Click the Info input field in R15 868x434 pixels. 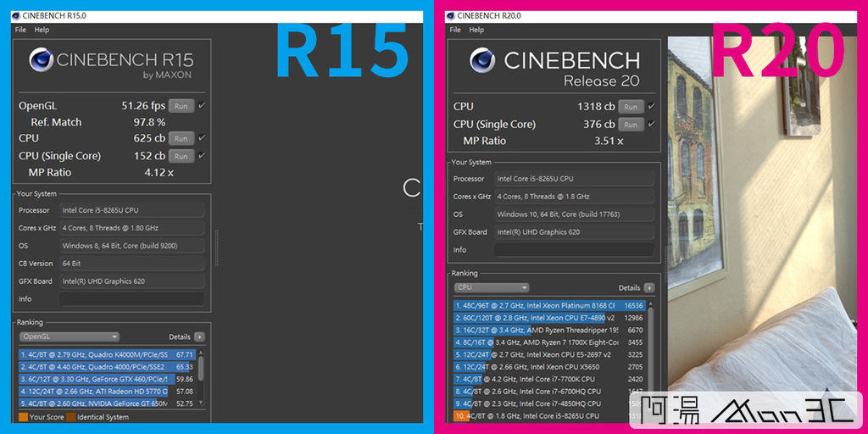tap(131, 299)
